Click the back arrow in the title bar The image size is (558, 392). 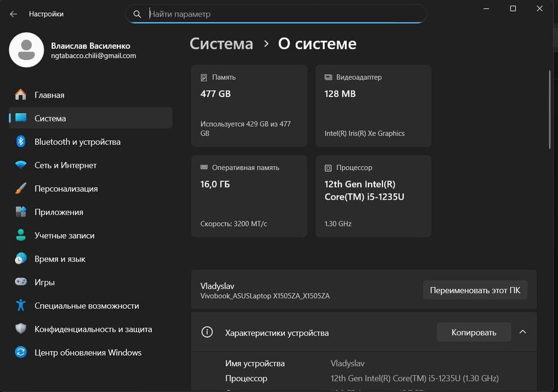[13, 14]
